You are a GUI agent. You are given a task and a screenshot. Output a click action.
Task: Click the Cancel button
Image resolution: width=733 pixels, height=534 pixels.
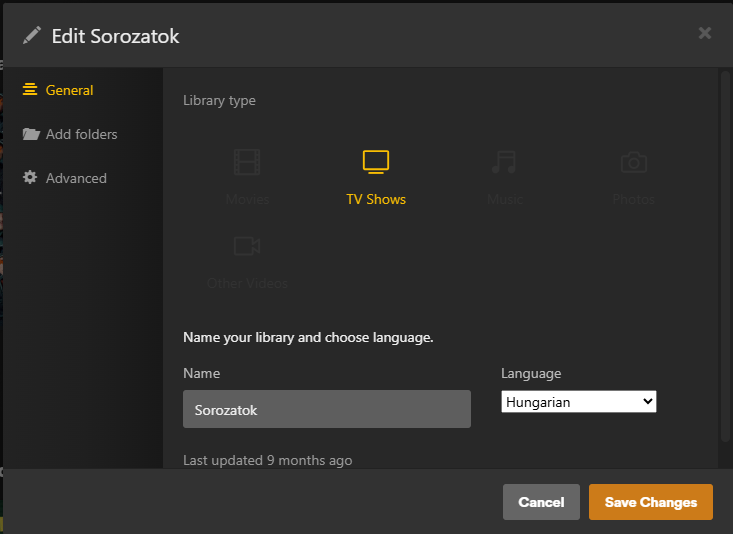coord(541,502)
